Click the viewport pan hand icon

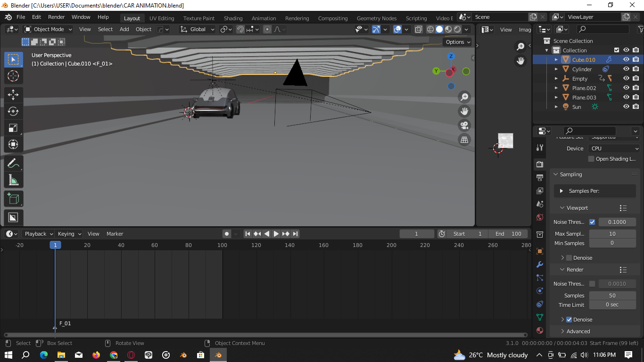click(x=464, y=111)
